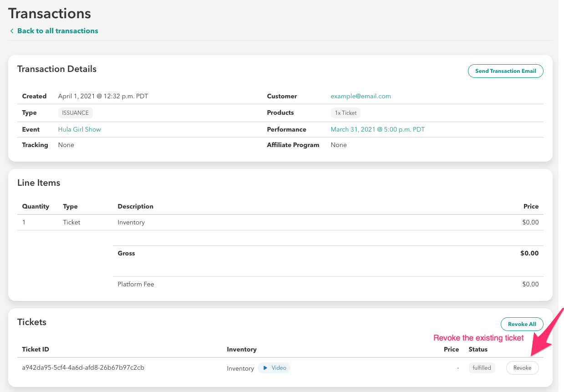Click the Platform Fee row label
Viewport: 564px width, 392px height.
[136, 284]
